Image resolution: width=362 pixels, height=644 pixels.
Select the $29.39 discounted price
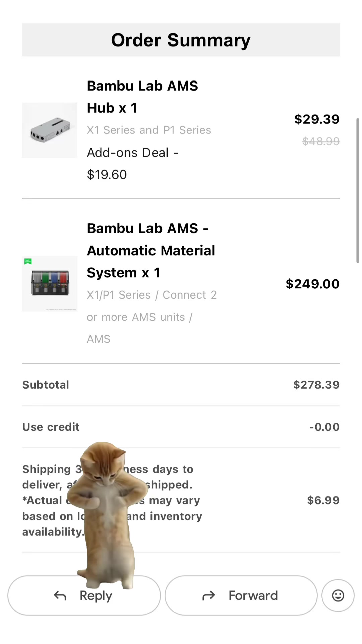[x=317, y=119]
